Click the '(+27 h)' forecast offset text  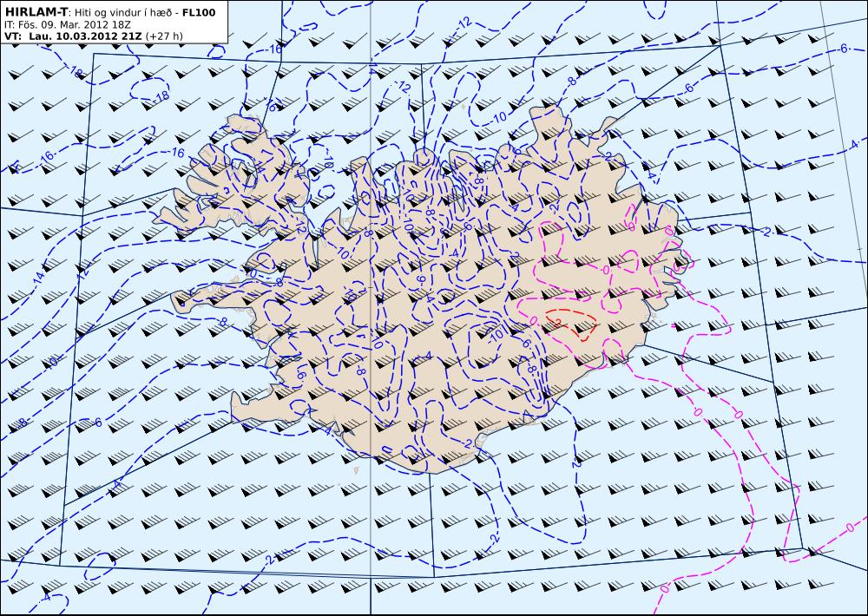tap(164, 36)
